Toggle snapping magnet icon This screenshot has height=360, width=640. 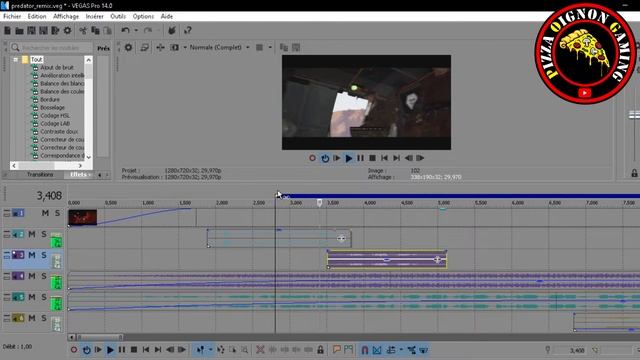click(365, 350)
